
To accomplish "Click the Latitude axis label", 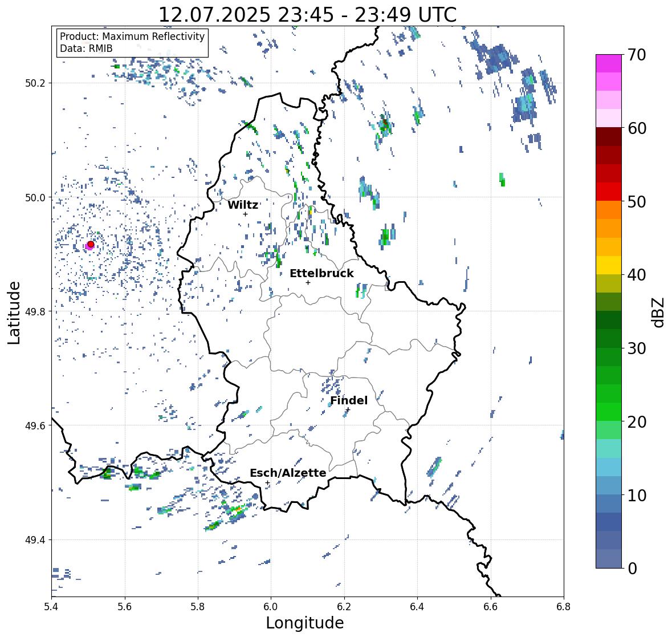I will tap(14, 313).
